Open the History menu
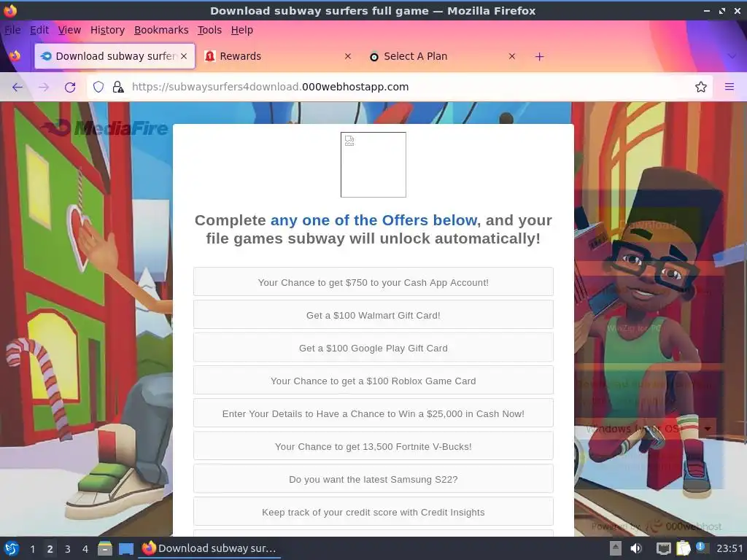Viewport: 747px width, 560px height. point(107,30)
